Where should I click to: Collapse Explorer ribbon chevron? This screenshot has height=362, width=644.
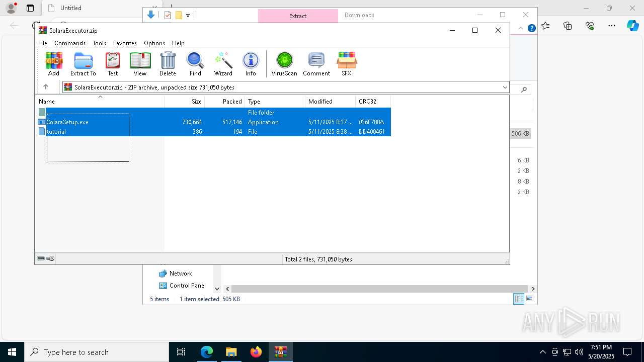[521, 28]
